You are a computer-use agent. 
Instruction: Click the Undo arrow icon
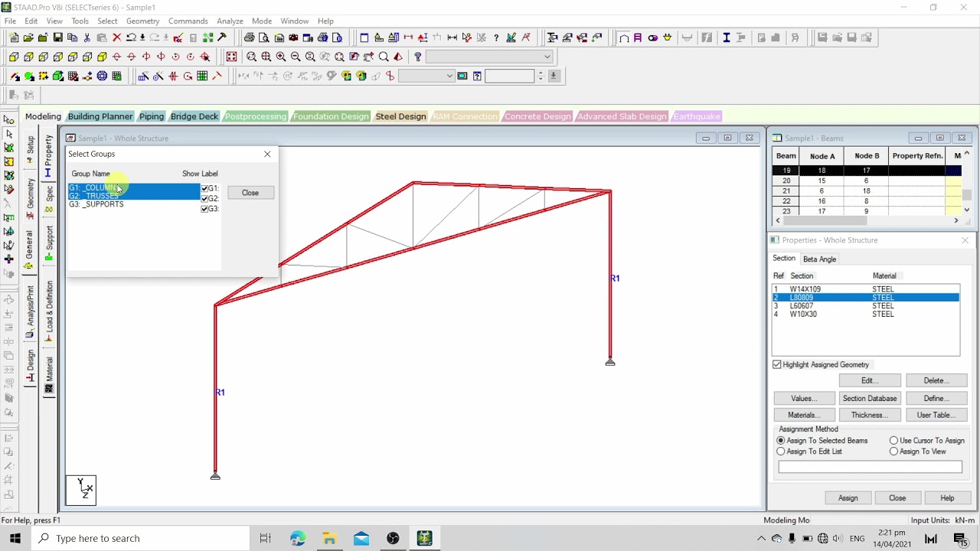pos(131,37)
